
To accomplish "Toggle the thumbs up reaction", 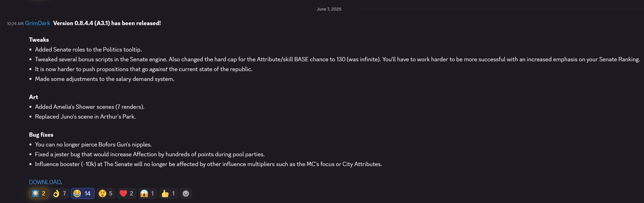I will [168, 193].
